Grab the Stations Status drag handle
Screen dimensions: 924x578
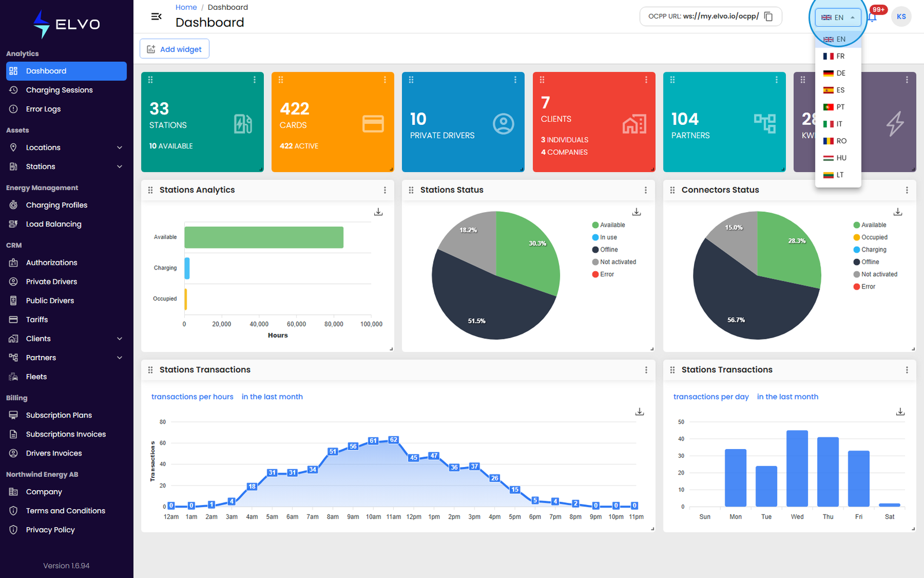point(411,190)
